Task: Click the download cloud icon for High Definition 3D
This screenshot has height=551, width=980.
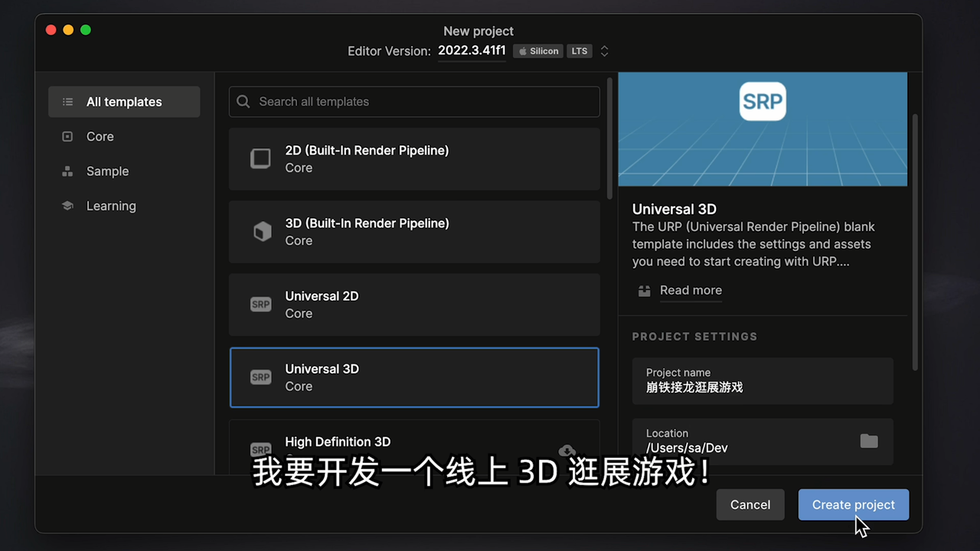Action: point(567,450)
